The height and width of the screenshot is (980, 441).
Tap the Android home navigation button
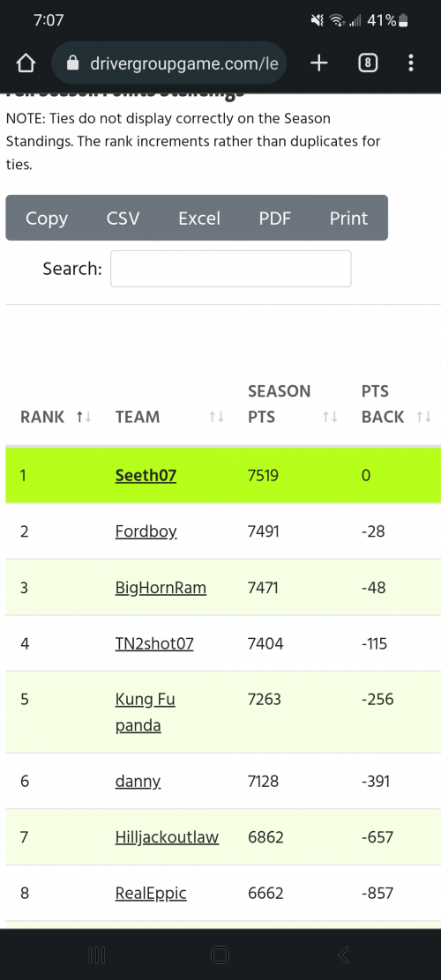tap(220, 954)
